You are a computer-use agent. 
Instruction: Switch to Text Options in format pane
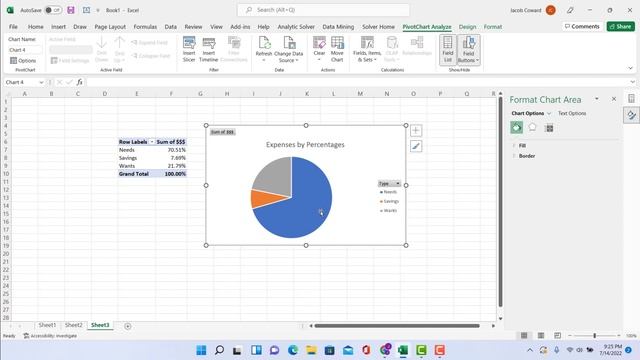coord(572,113)
